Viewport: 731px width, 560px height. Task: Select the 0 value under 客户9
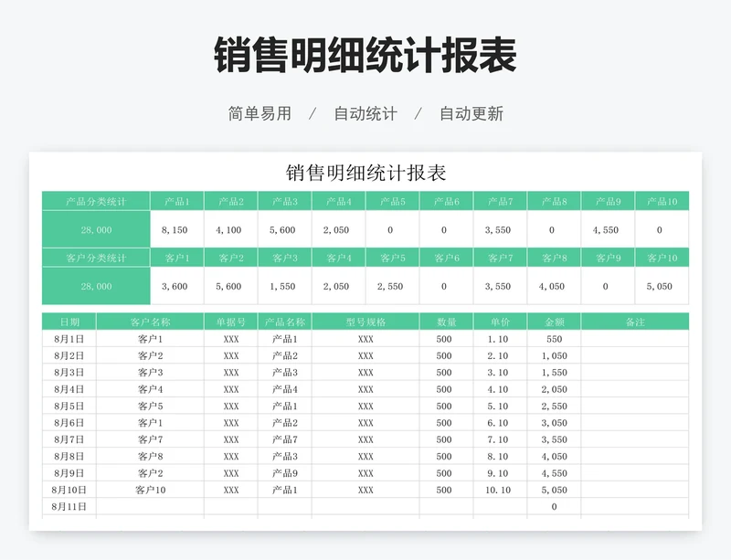tap(606, 286)
